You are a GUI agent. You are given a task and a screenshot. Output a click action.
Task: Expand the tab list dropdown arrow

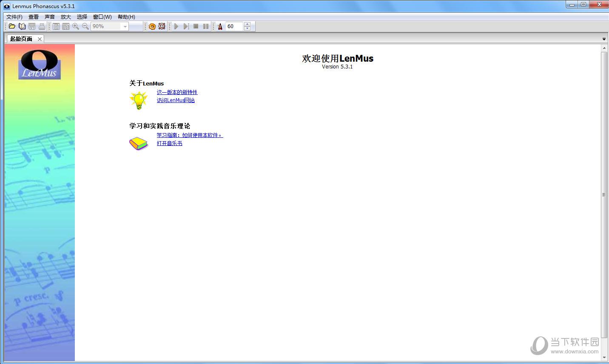click(604, 39)
